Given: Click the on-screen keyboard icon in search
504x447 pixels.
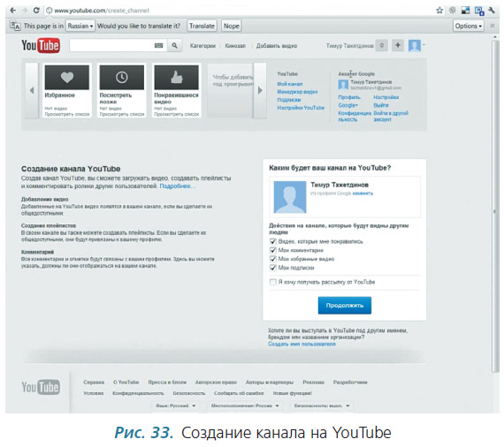Looking at the screenshot, I should [x=159, y=46].
